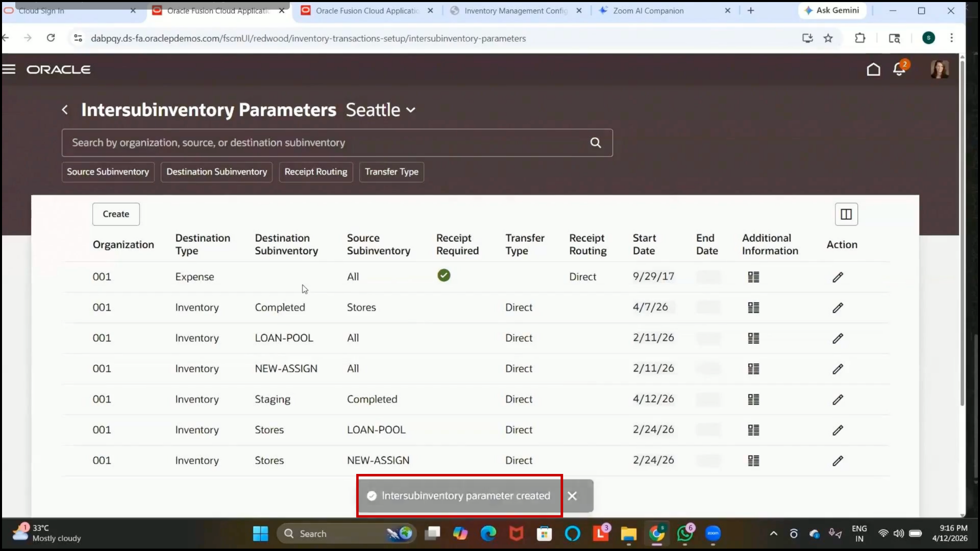
Task: Edit the Stores from LOAN-POOL row
Action: (838, 430)
